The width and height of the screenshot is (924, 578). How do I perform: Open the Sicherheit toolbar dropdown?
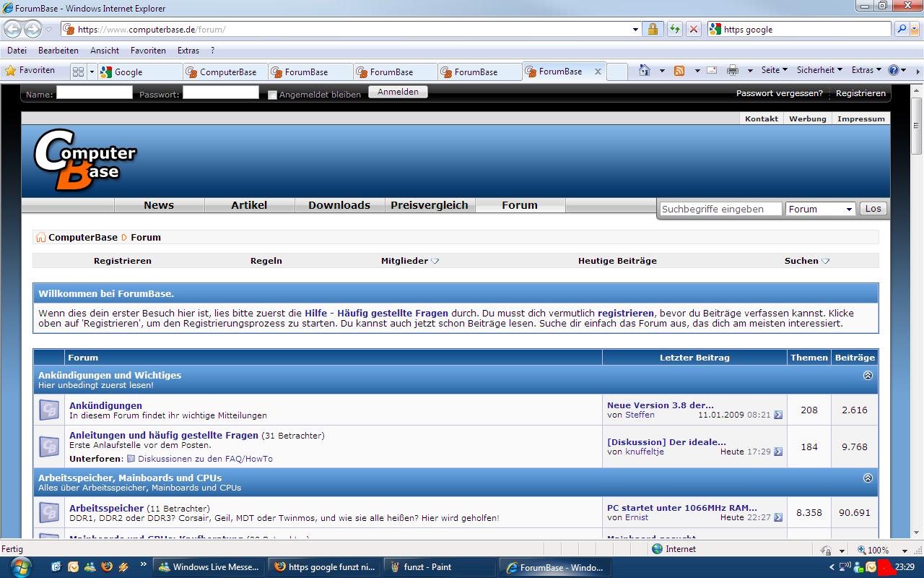tap(819, 70)
